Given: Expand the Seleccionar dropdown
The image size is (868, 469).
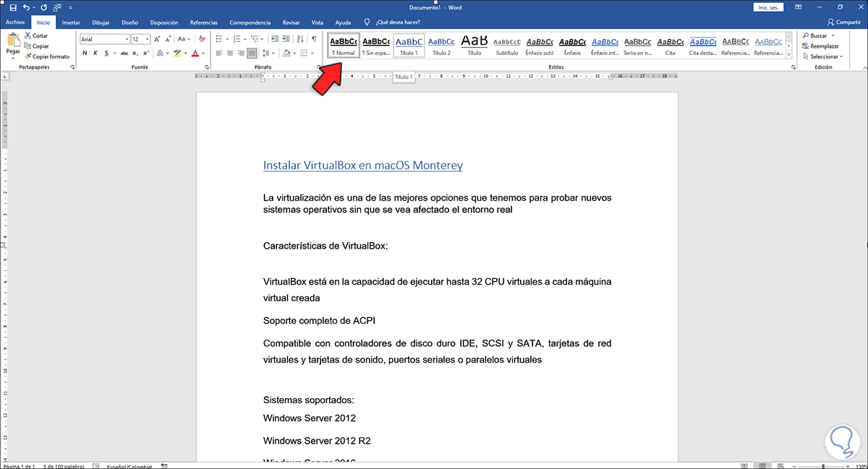Looking at the screenshot, I should [x=842, y=56].
